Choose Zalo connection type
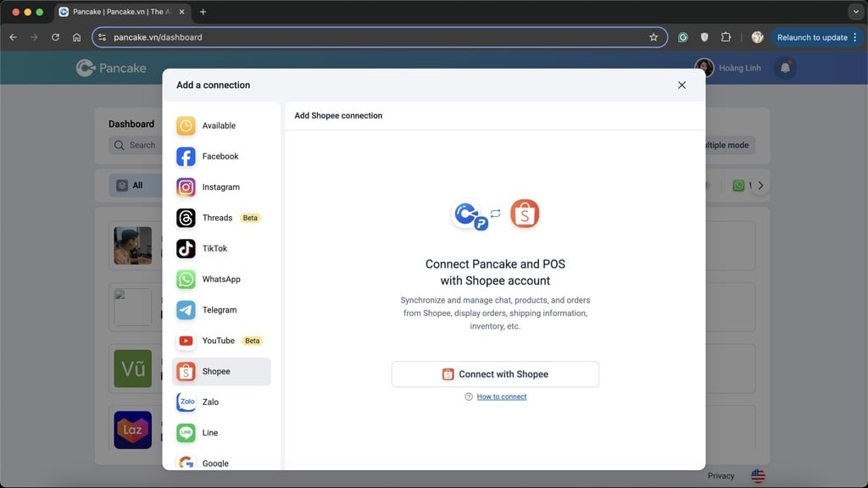 (x=221, y=402)
